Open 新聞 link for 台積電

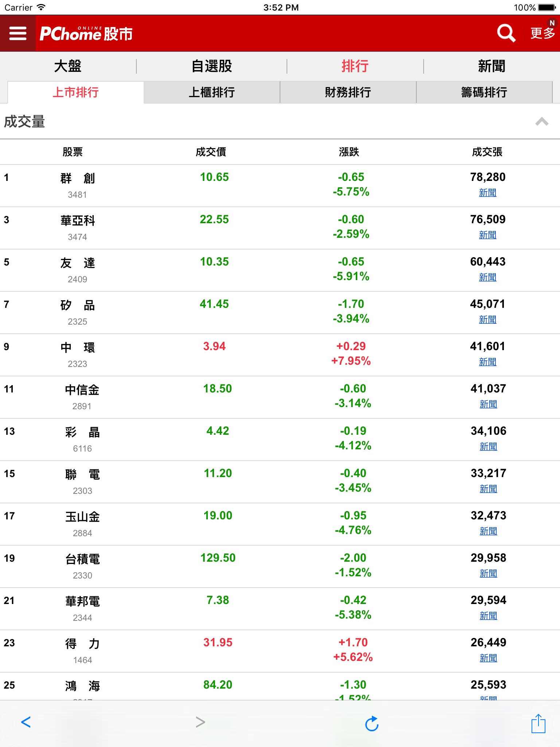488,573
